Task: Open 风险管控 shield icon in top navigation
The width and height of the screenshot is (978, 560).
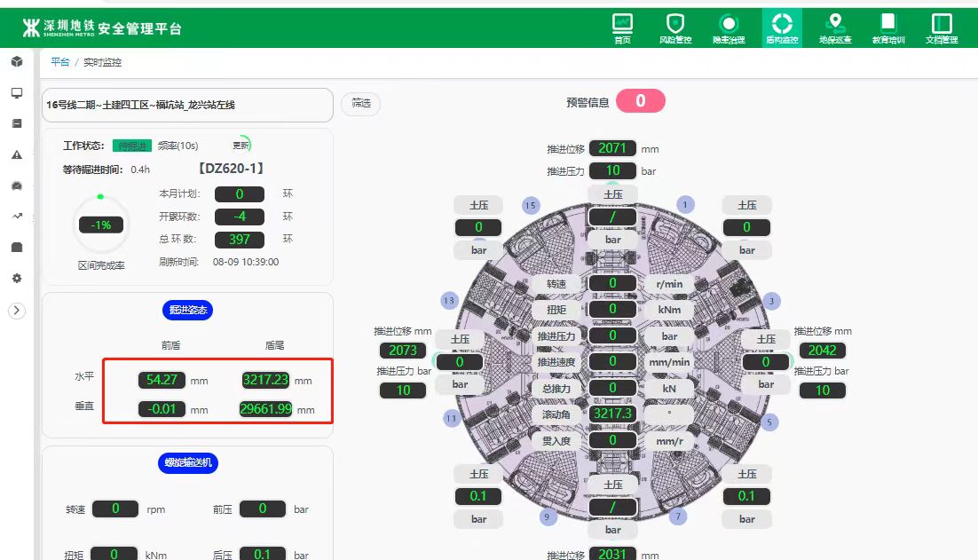Action: (675, 28)
